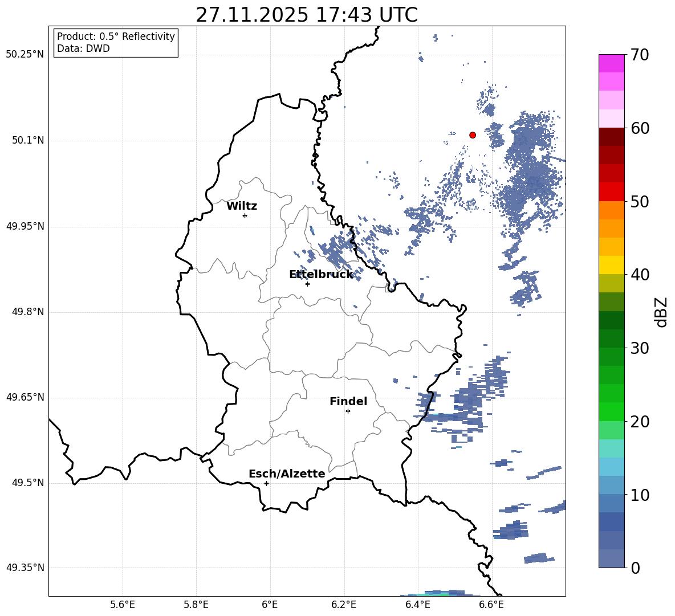Click the longitude label 6.6°E

pos(491,605)
